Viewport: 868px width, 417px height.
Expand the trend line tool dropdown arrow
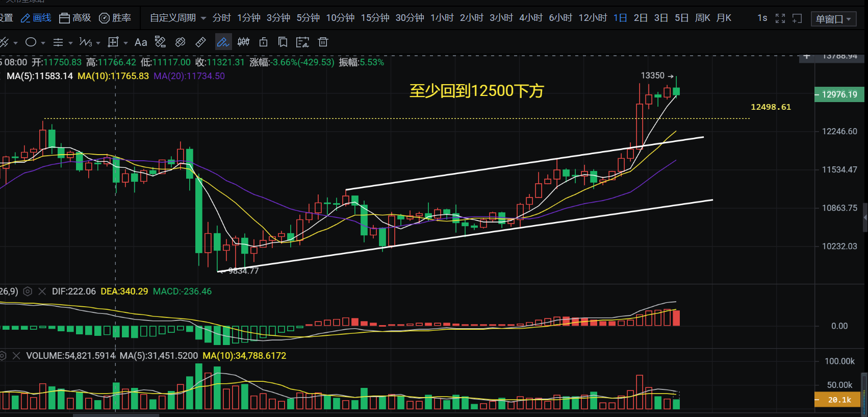[15, 43]
